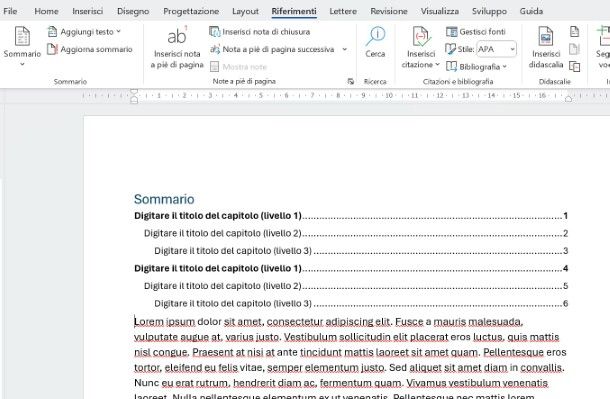The image size is (610, 399).
Task: Click 'livello 1' entry with page 4
Action: click(x=351, y=268)
